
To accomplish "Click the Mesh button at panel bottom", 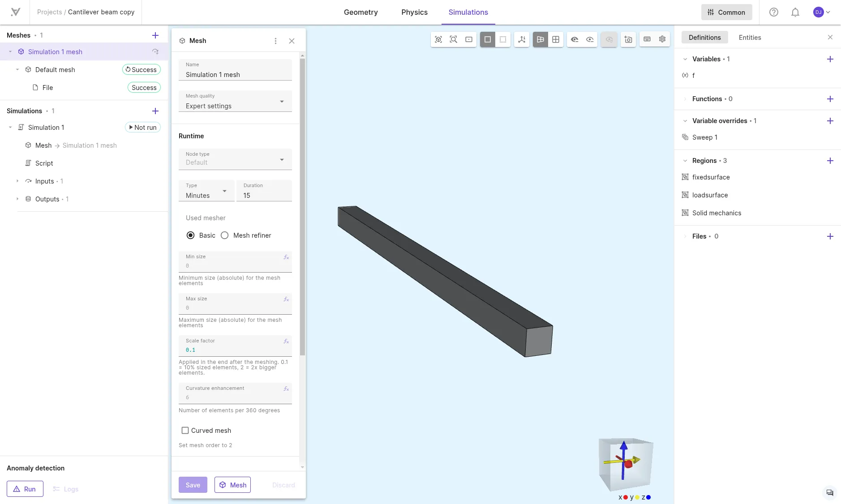I will 232,485.
